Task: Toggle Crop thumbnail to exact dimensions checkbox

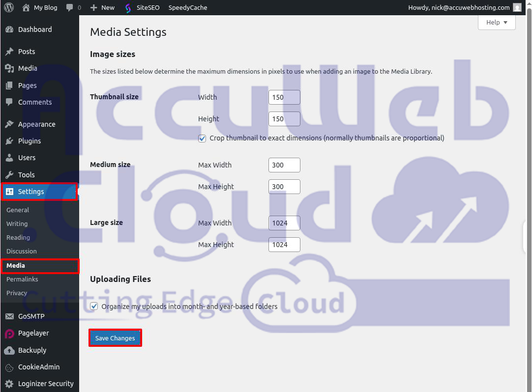Action: pos(202,139)
